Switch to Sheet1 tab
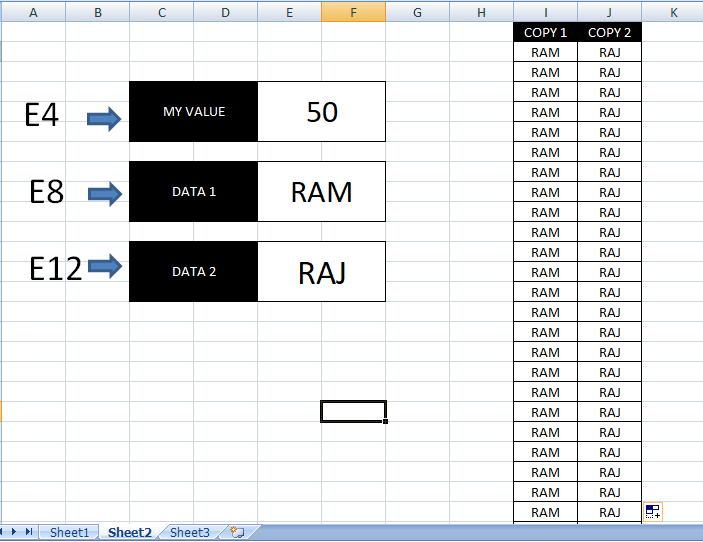Screen dimensions: 703x542 [x=69, y=532]
